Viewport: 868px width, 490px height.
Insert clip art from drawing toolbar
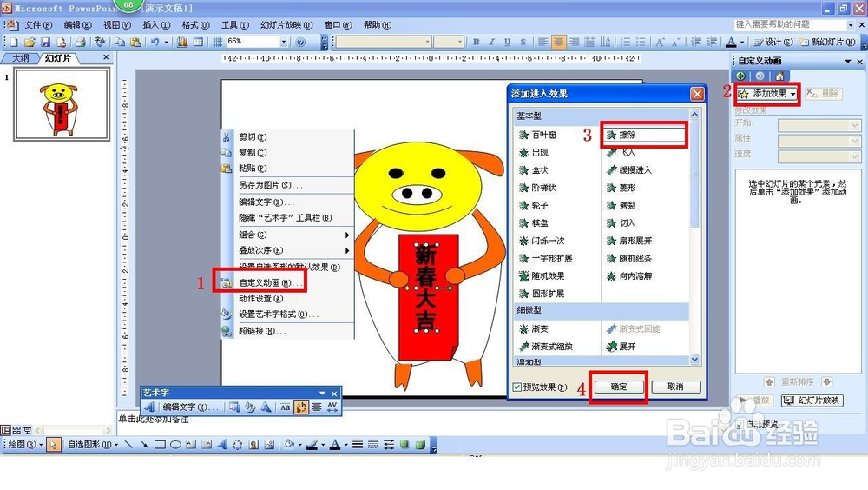253,445
